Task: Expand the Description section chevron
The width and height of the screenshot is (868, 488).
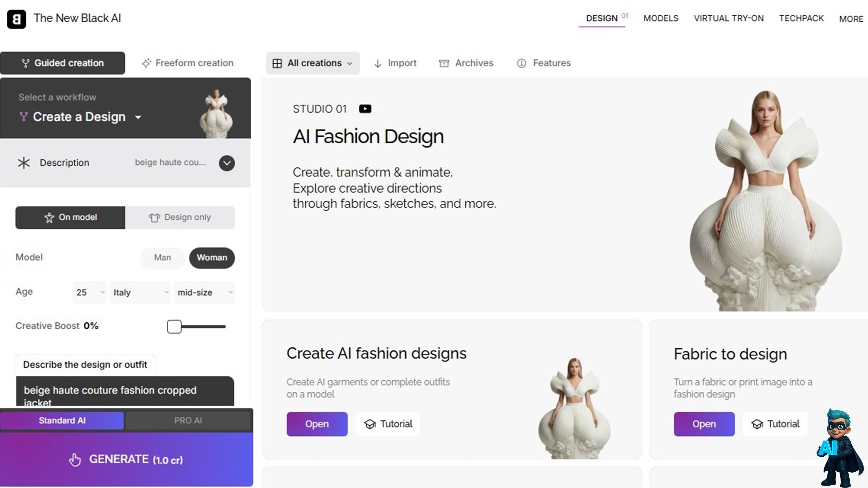Action: pos(227,163)
